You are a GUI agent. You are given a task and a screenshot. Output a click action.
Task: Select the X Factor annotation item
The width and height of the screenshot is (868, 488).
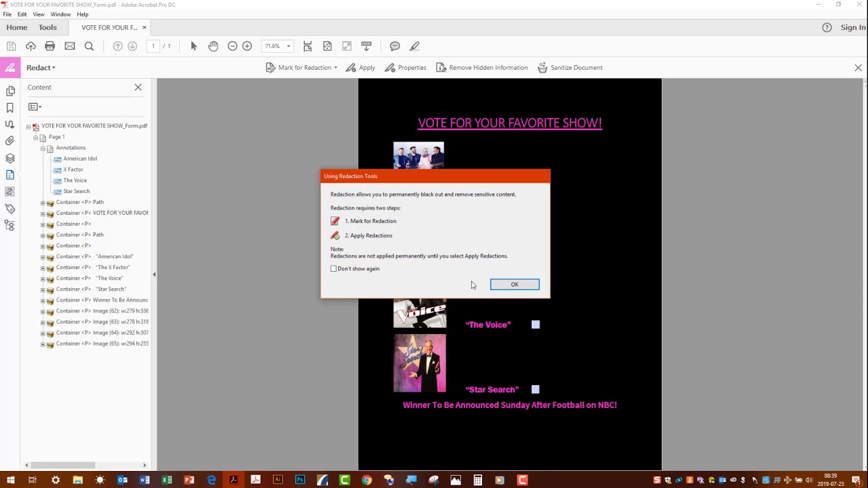73,169
